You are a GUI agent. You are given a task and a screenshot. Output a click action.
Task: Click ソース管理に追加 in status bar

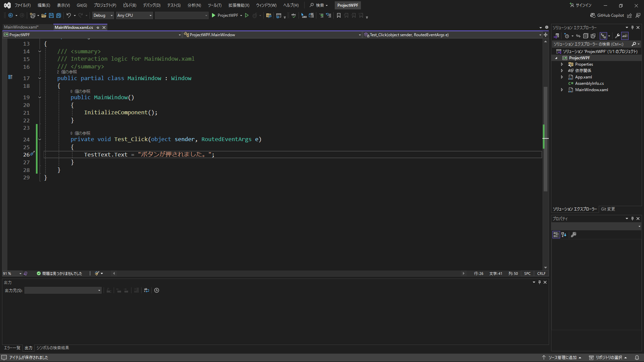coord(562,358)
